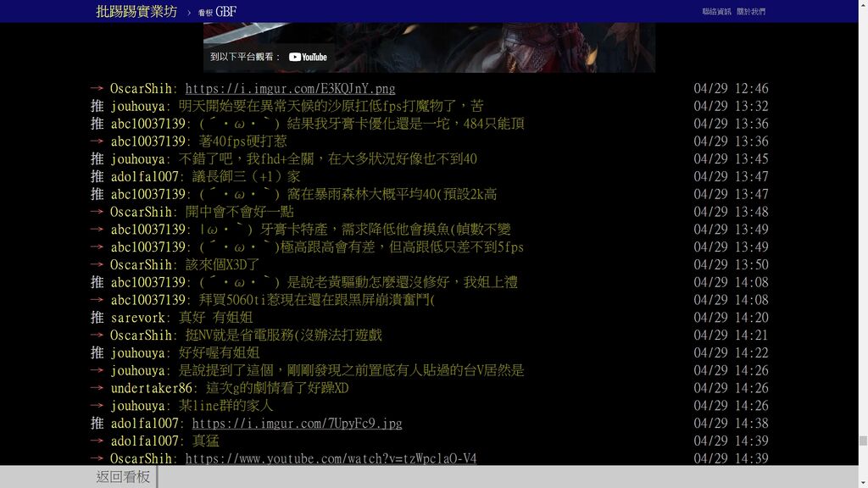Open the imgur link E3KQJnY.png
The image size is (868, 488).
pos(290,89)
